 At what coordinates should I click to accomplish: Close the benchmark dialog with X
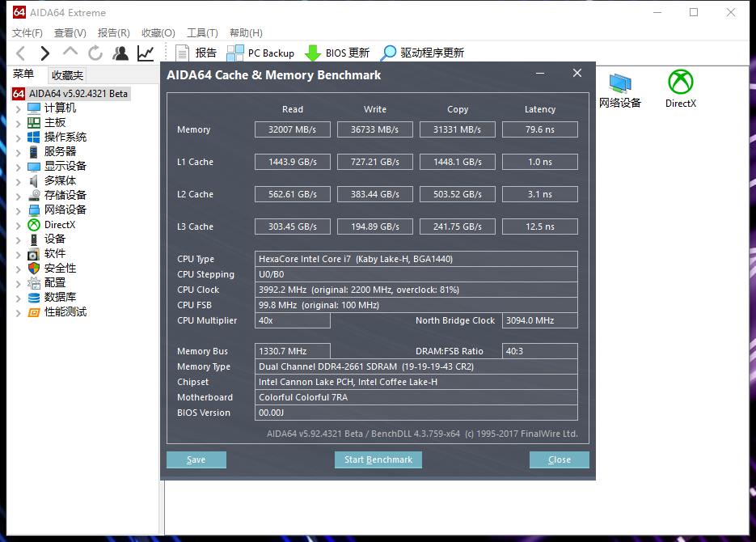click(x=577, y=73)
